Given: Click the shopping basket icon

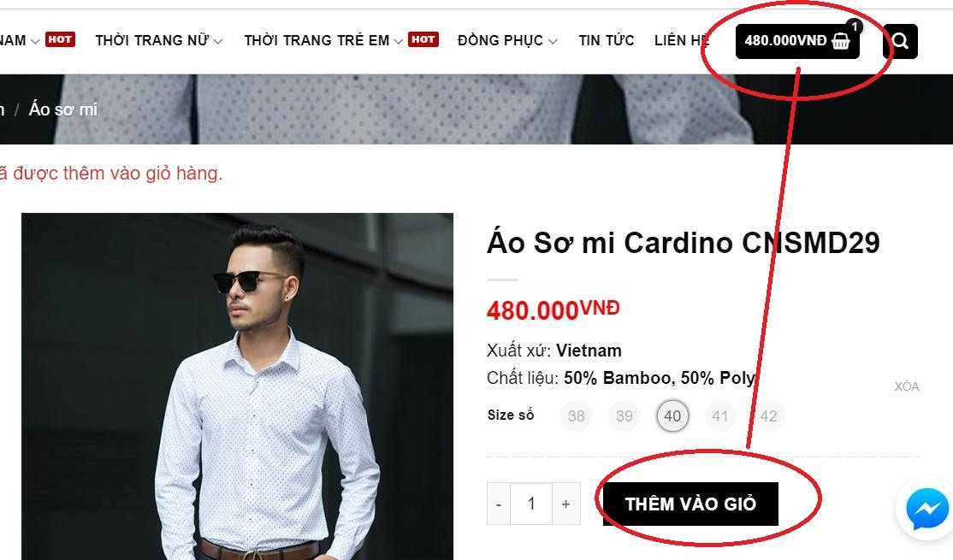Looking at the screenshot, I should [841, 41].
